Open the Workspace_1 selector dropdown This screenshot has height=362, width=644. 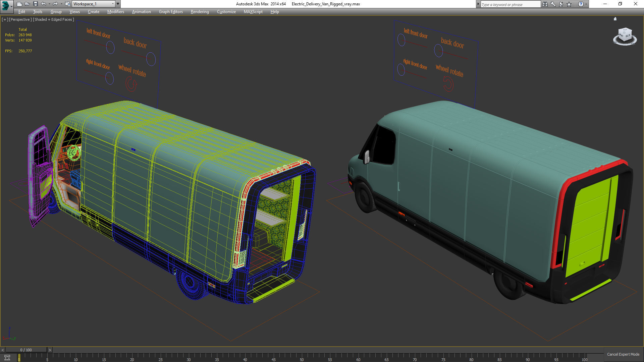click(93, 4)
